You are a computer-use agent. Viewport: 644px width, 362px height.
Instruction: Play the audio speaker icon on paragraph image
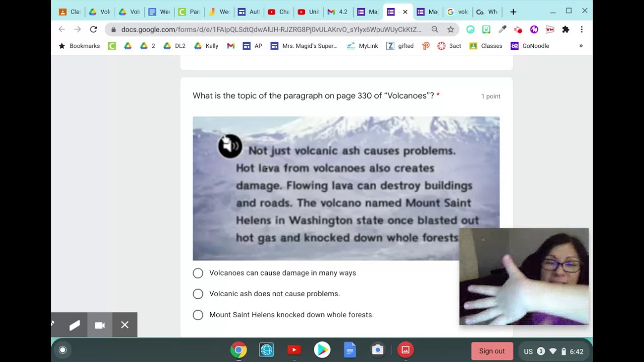coord(230,146)
